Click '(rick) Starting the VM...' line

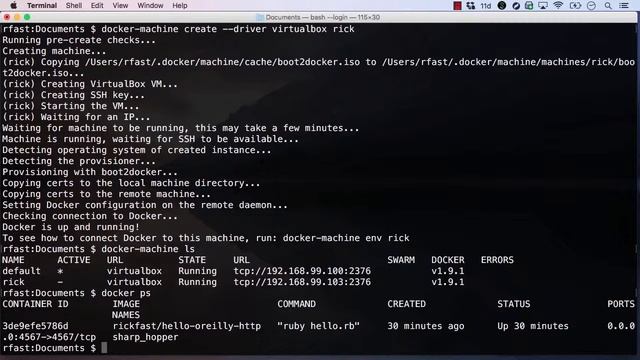71,106
